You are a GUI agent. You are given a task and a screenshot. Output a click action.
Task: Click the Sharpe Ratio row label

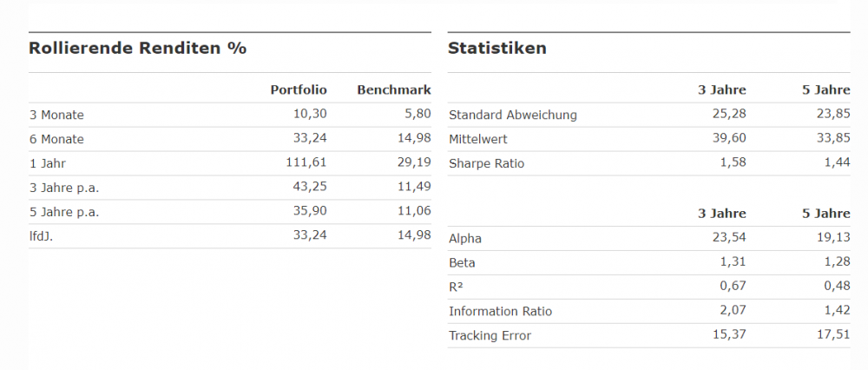click(x=487, y=163)
